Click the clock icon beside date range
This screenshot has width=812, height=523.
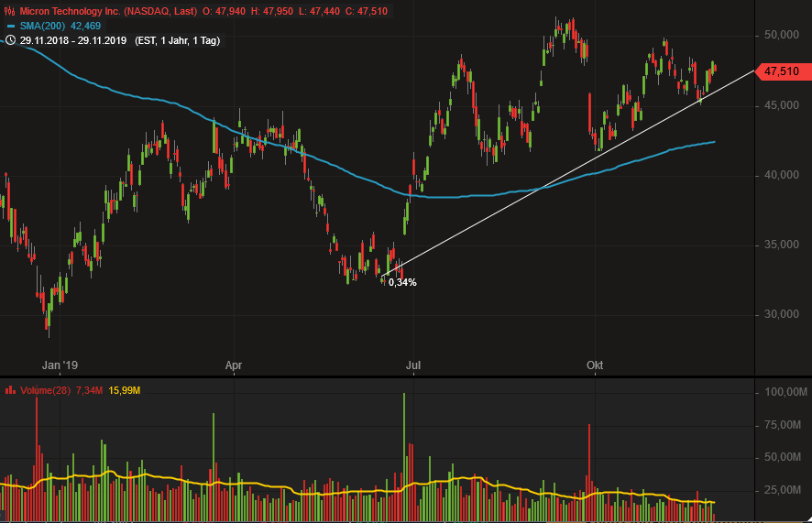10,40
